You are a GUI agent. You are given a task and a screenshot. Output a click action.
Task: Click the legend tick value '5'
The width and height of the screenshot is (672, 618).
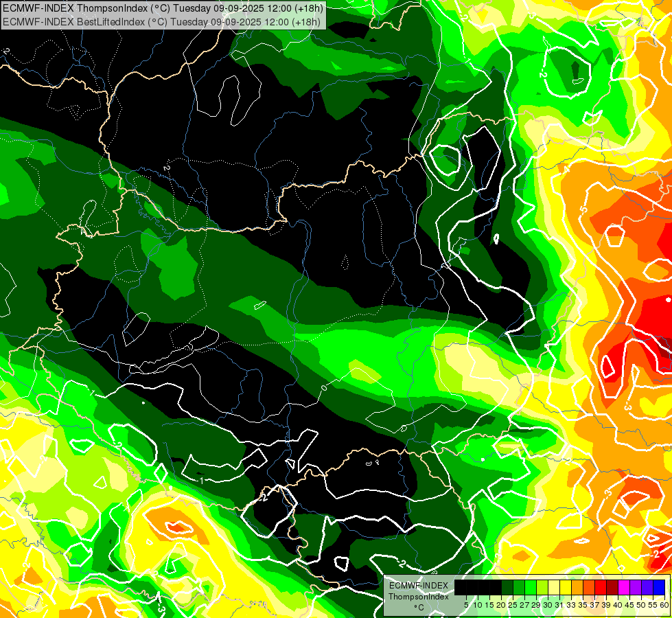[466, 605]
